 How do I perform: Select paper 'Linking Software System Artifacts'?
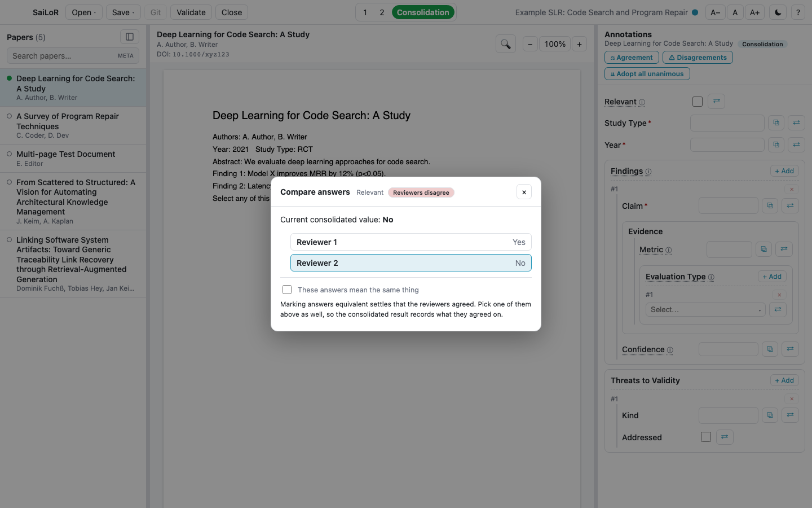73,264
